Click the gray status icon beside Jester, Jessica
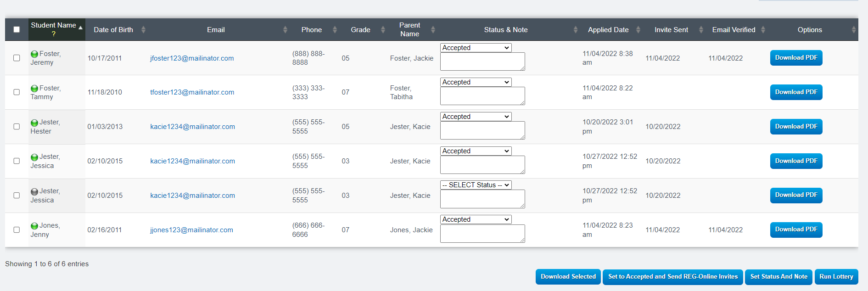The height and width of the screenshot is (291, 868). coord(34,192)
